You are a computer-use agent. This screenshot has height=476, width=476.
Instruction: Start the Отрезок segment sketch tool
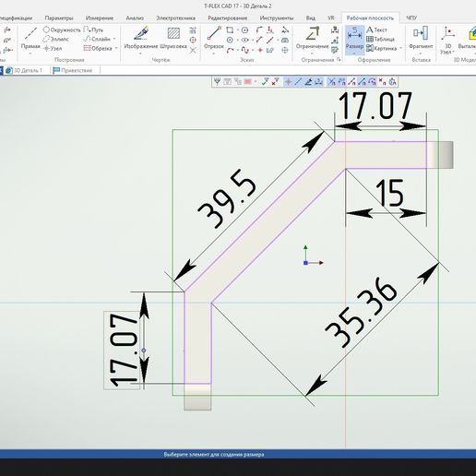coord(214,37)
